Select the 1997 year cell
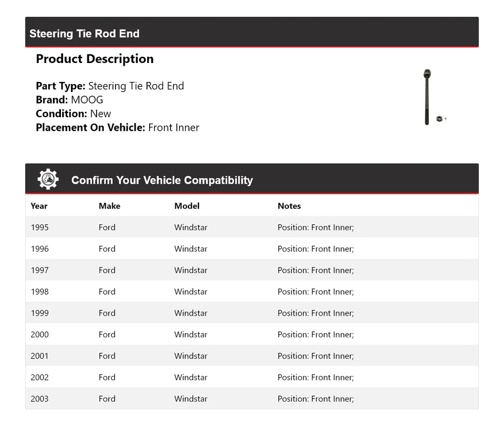 (x=39, y=271)
